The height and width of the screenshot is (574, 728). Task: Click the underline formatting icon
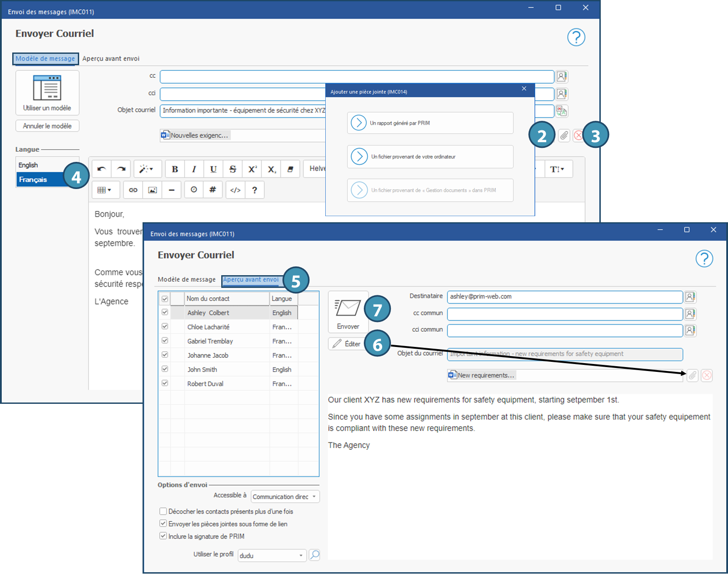tap(213, 169)
